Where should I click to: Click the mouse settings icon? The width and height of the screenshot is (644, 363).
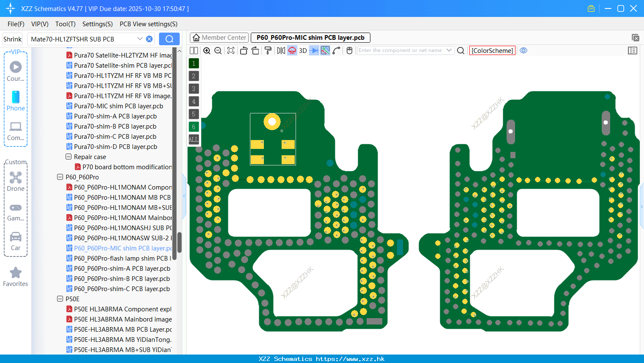[x=349, y=51]
